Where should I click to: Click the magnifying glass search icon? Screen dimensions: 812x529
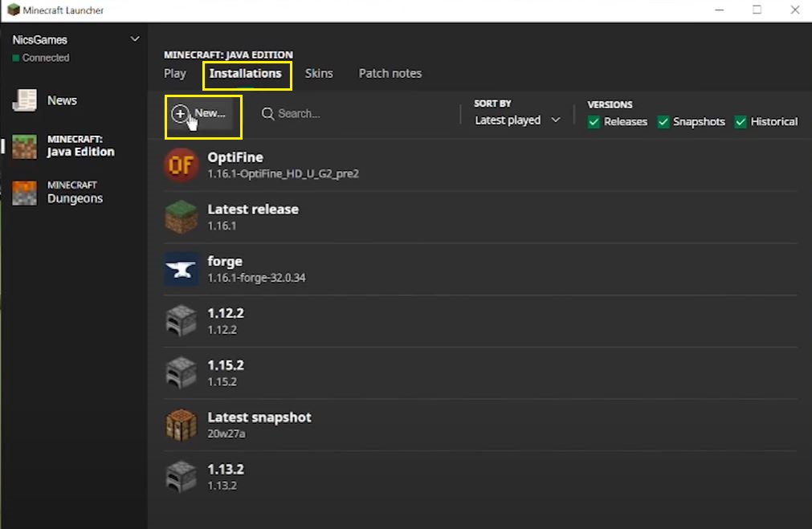pyautogui.click(x=267, y=114)
